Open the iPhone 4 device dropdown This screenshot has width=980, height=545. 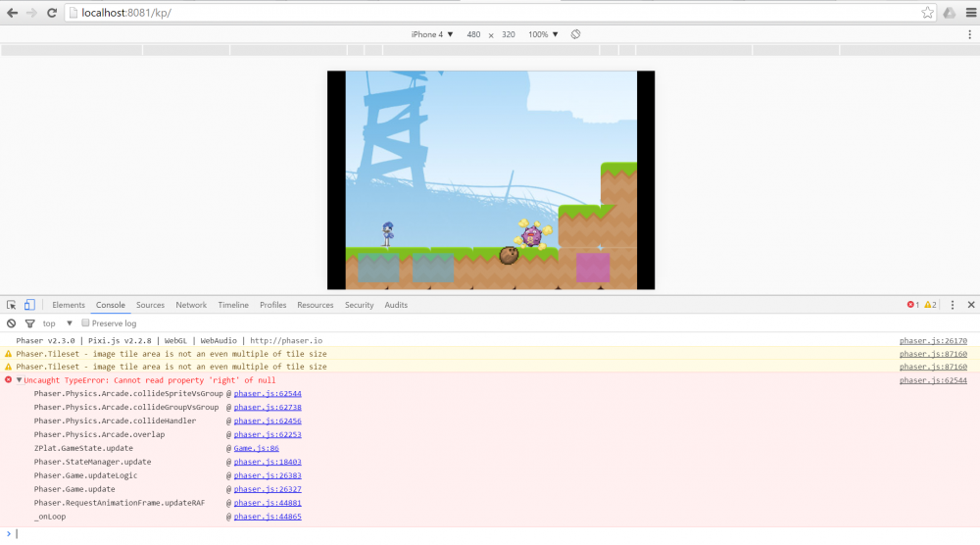pyautogui.click(x=432, y=34)
